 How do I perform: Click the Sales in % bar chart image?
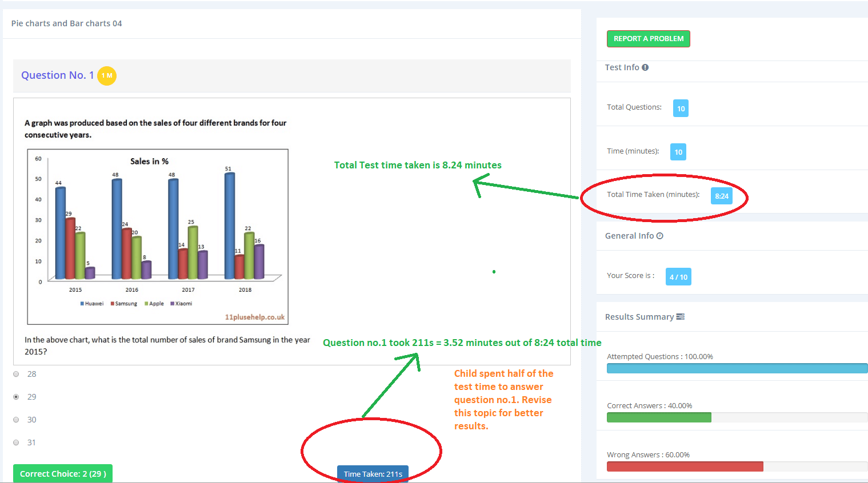[158, 236]
